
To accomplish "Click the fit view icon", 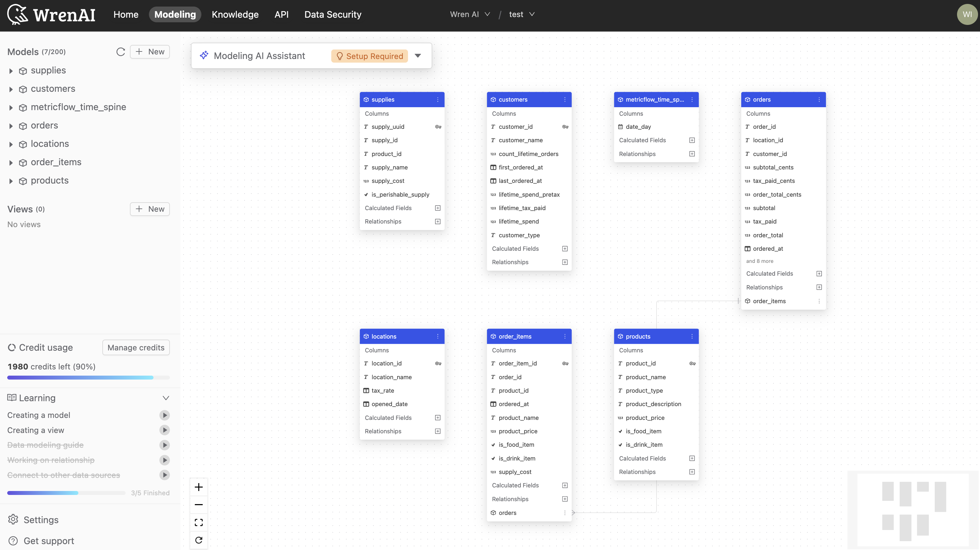I will [198, 522].
